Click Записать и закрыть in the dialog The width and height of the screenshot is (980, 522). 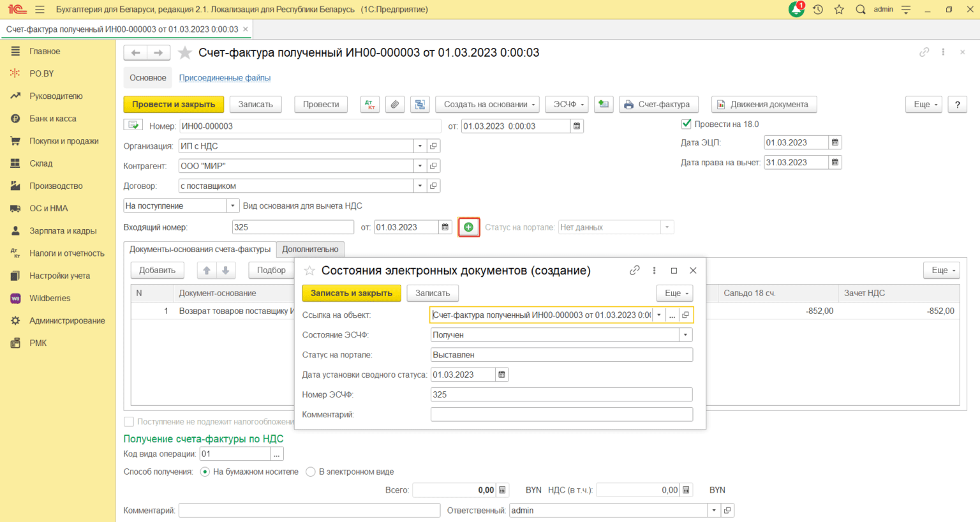[x=351, y=294]
